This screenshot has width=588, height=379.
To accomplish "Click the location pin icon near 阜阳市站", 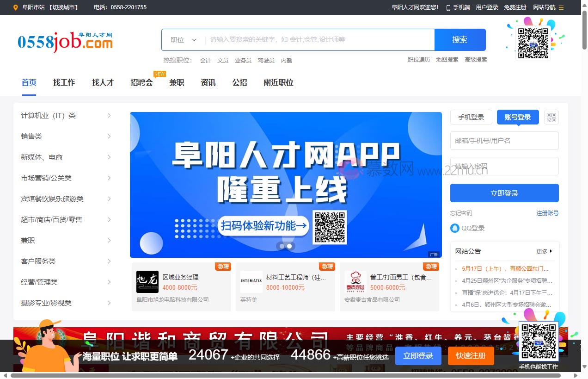I will [x=16, y=7].
